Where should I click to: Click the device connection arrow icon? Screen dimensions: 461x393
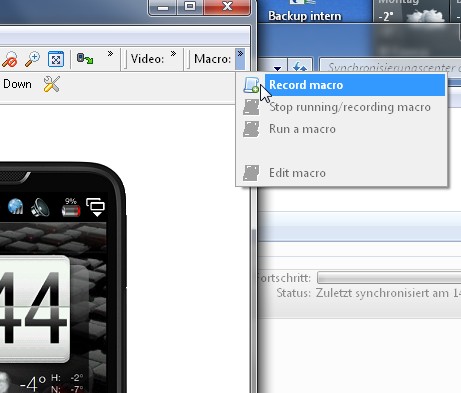tap(85, 59)
